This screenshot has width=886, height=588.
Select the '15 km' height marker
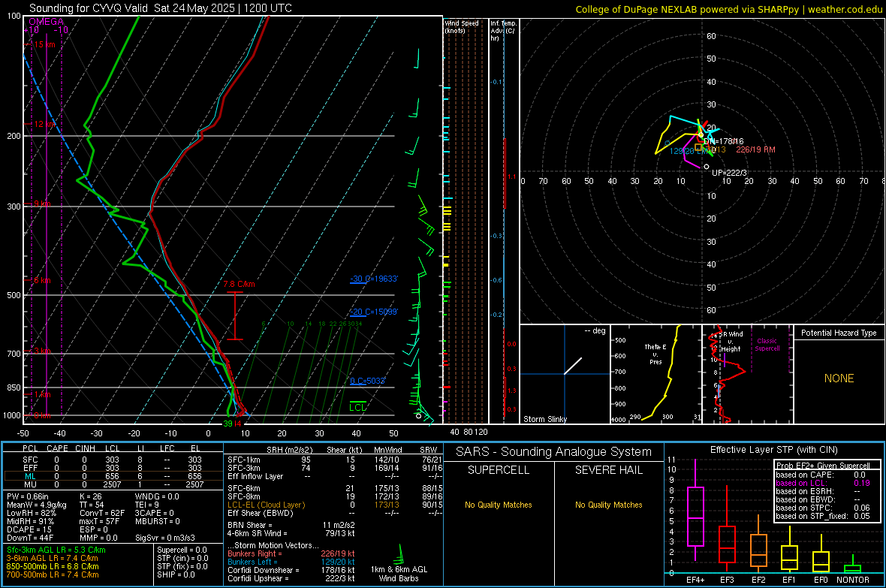[44, 44]
